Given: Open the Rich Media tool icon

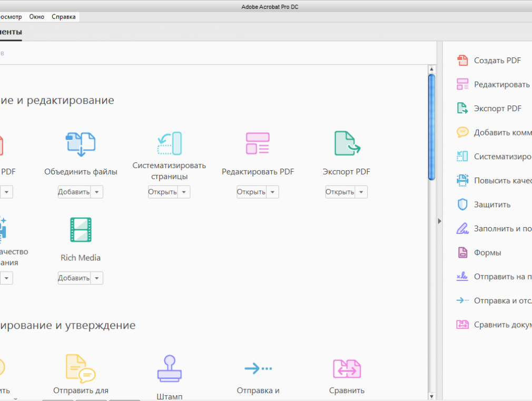Looking at the screenshot, I should 81,230.
